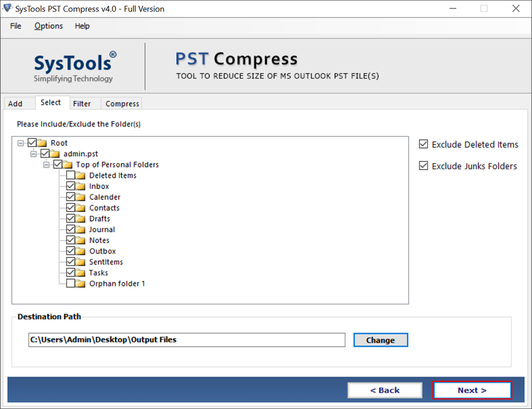Select the Orphan folder 1 label

tap(117, 284)
